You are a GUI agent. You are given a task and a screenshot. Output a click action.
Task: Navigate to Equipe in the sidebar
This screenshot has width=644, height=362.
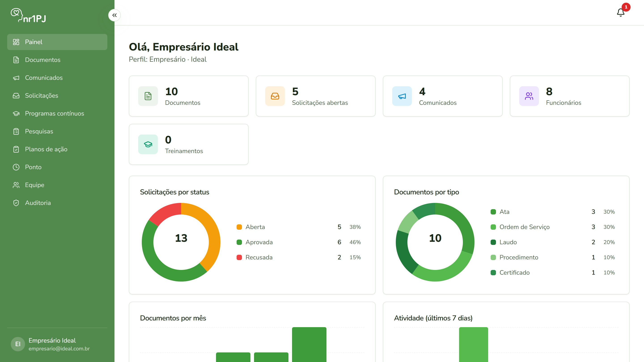(x=57, y=185)
